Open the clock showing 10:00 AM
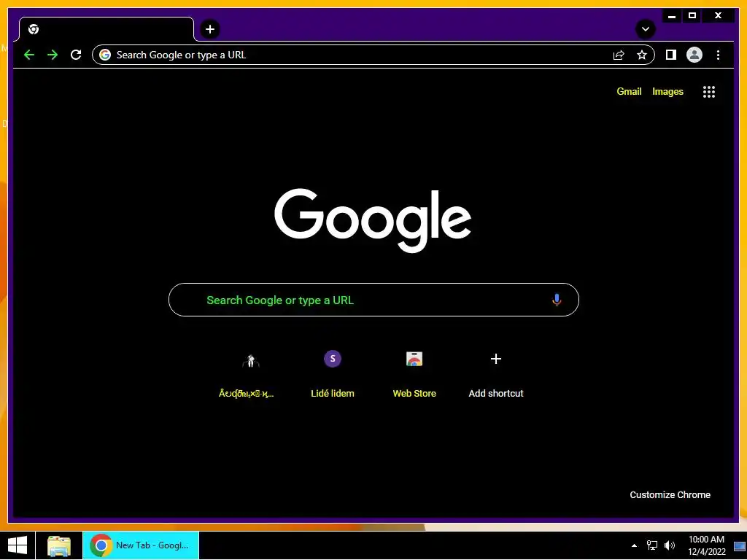The width and height of the screenshot is (747, 560). coord(706,545)
